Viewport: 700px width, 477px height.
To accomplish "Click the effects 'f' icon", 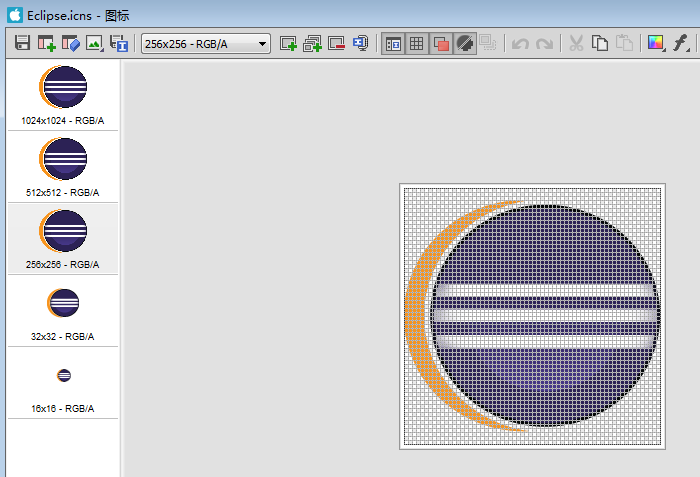I will (x=680, y=43).
